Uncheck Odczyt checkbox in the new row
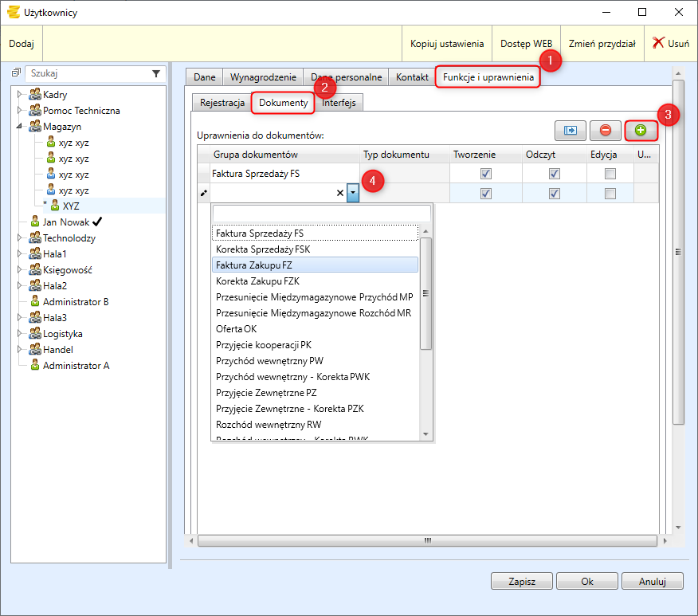Screen dimensions: 698x616 point(555,194)
